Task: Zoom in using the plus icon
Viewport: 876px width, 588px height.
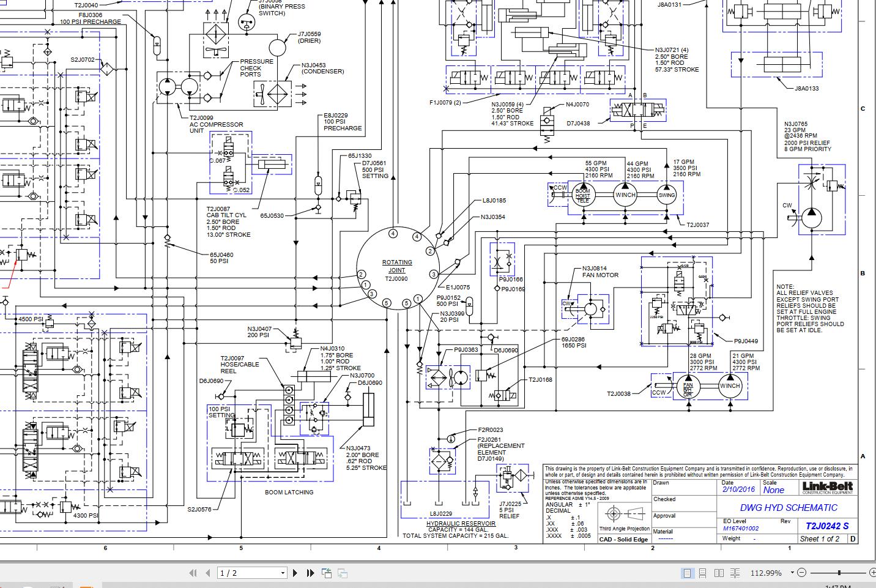Action: (874, 573)
